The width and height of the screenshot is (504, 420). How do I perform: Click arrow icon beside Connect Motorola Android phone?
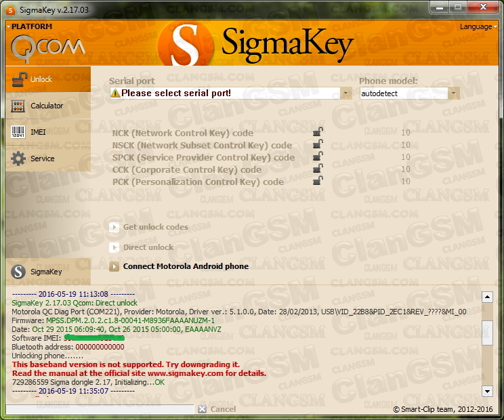114,266
